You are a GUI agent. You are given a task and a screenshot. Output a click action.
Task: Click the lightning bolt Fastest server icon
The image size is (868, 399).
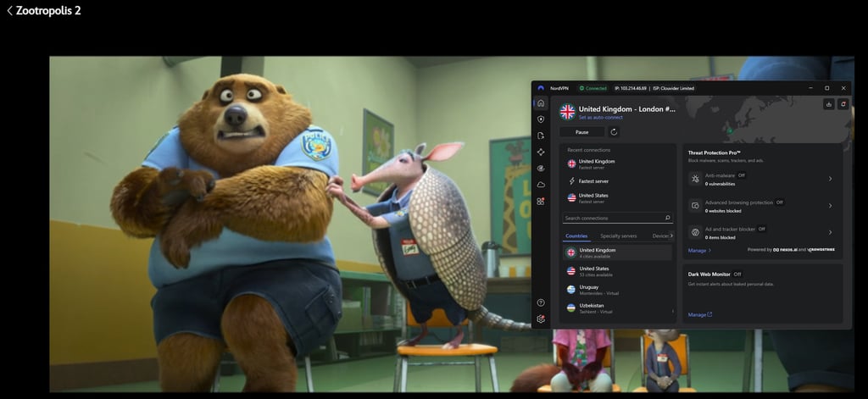(572, 181)
